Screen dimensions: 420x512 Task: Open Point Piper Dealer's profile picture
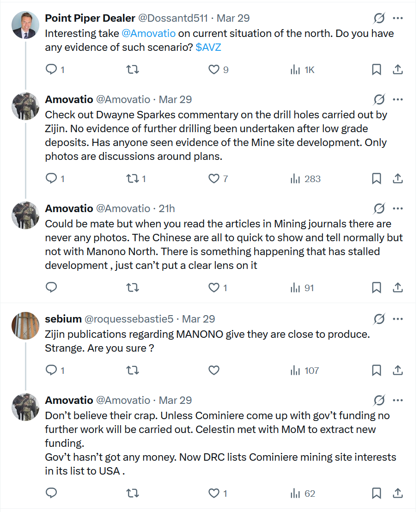coord(25,25)
